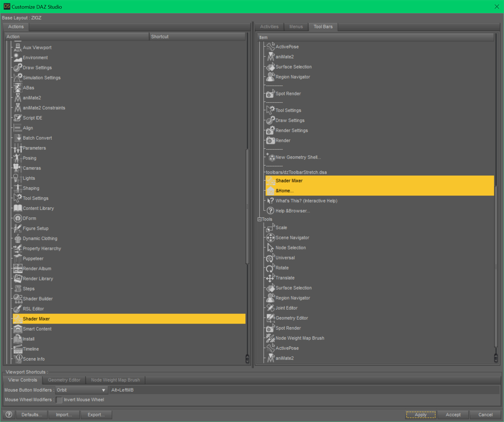This screenshot has height=422, width=504.
Task: Select the View Controls tab
Action: pos(23,380)
